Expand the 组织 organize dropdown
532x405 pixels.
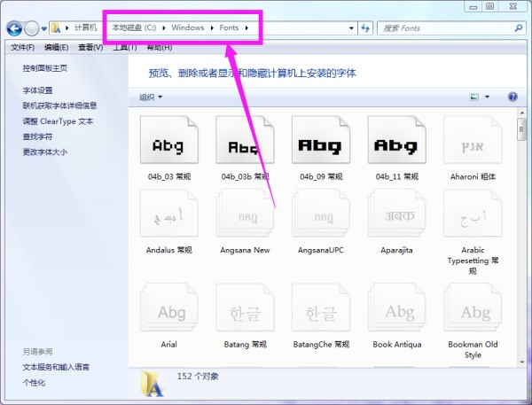click(151, 97)
